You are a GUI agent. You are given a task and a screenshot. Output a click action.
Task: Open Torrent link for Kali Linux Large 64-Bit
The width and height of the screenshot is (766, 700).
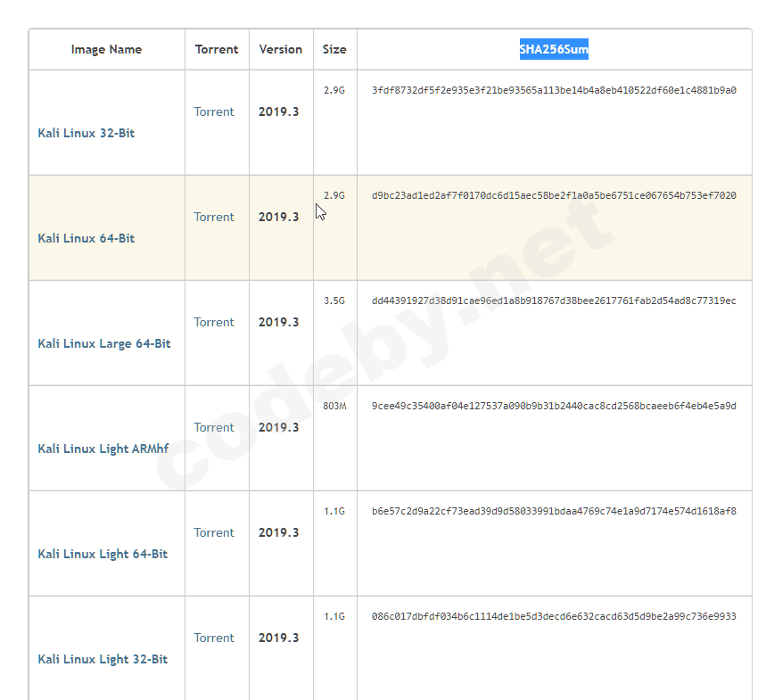pos(214,322)
